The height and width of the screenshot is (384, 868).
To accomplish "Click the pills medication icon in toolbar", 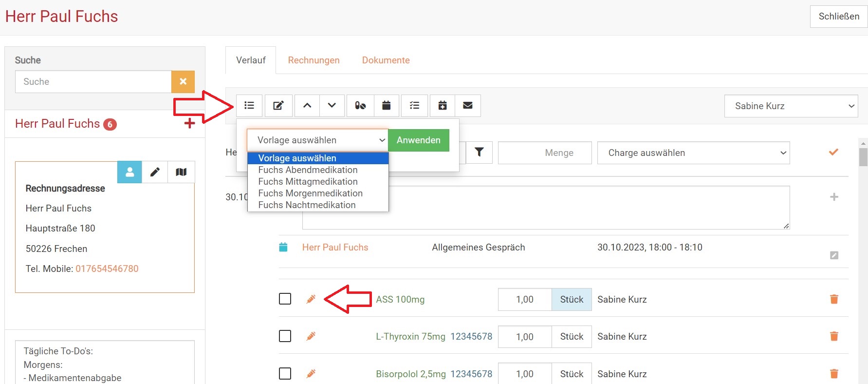I will coord(360,106).
